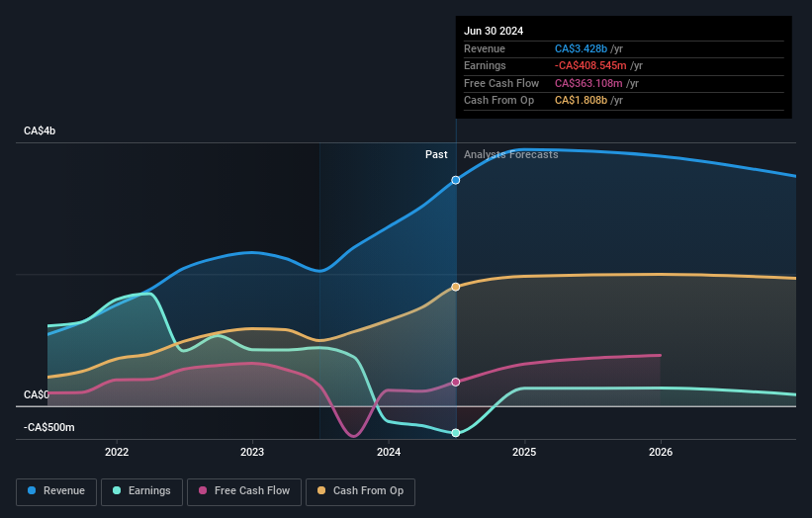Click the Free Cash Flow label in tooltip
This screenshot has height=518, width=812.
pos(501,83)
